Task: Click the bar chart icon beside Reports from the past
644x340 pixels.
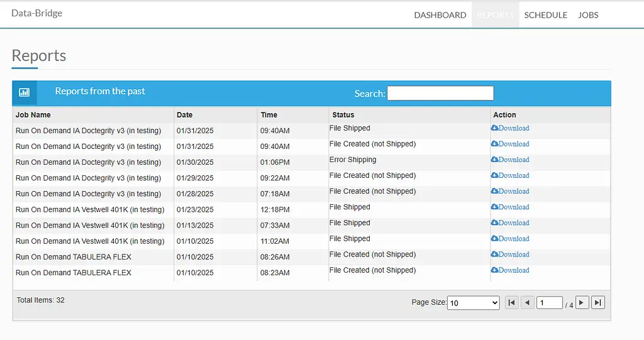Action: pos(25,92)
